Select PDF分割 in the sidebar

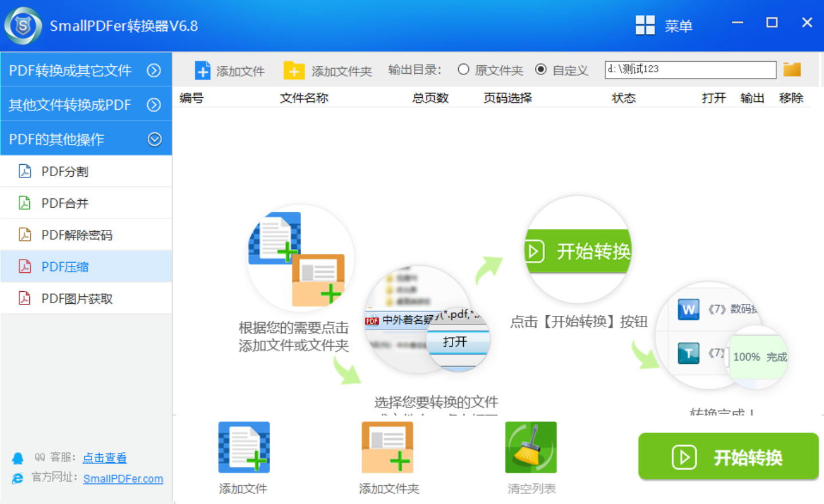click(65, 171)
